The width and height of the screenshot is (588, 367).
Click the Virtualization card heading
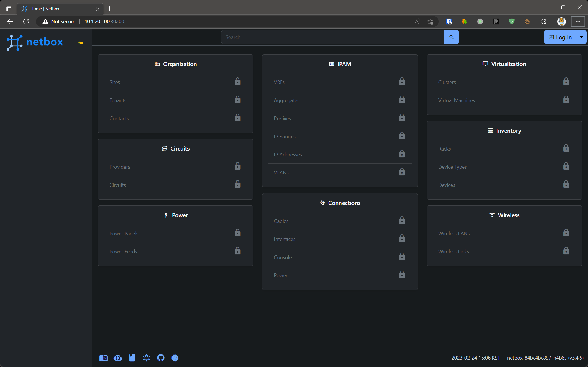click(x=504, y=64)
